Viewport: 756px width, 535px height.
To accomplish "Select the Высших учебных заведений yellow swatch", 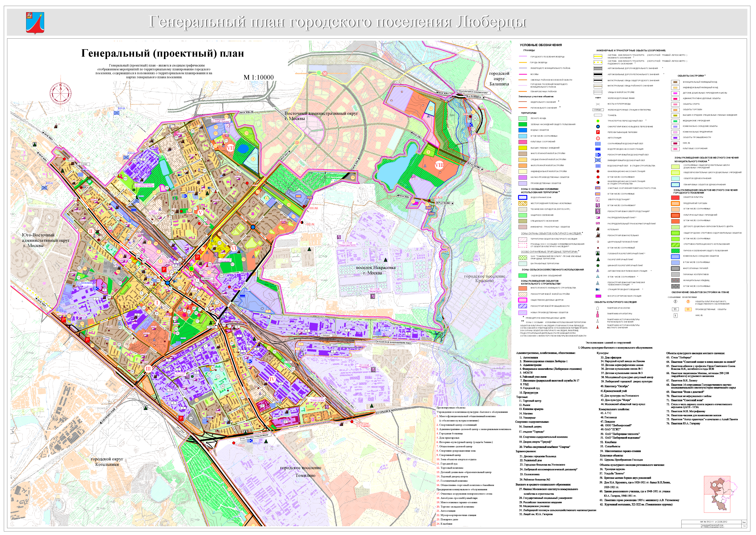I will tap(523, 148).
